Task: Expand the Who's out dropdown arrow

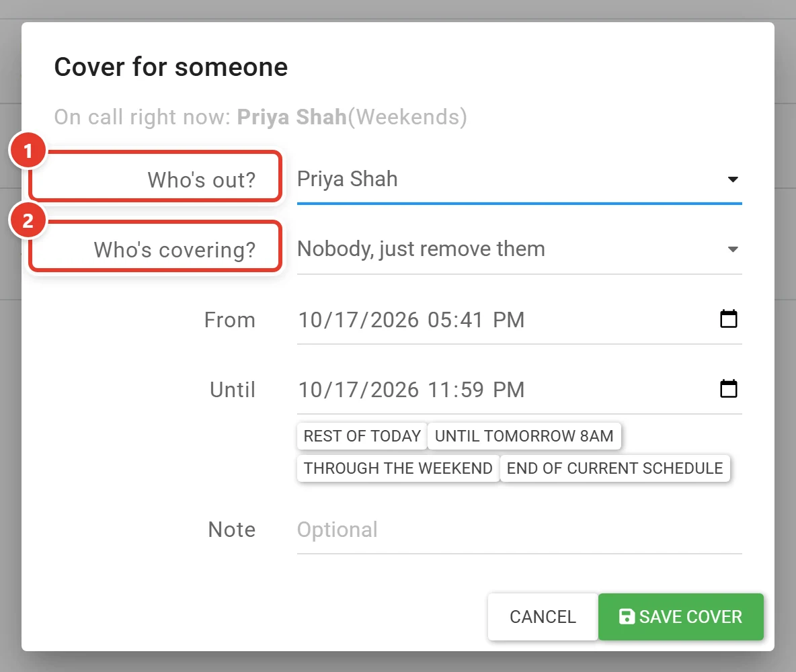Action: coord(733,179)
